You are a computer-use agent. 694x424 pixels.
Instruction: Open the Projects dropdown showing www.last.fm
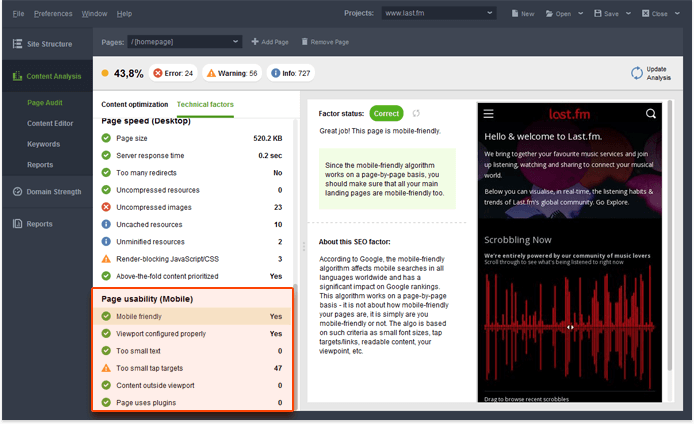pos(439,14)
